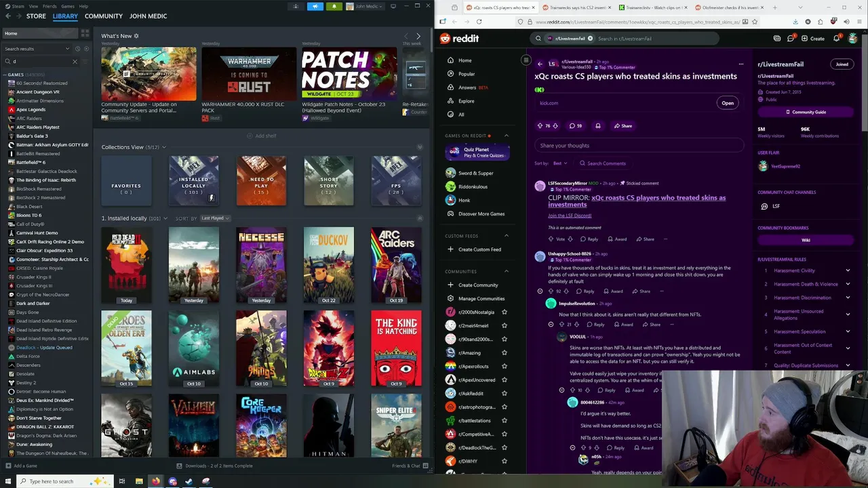Click the Share button on the post
The width and height of the screenshot is (868, 488).
(623, 125)
